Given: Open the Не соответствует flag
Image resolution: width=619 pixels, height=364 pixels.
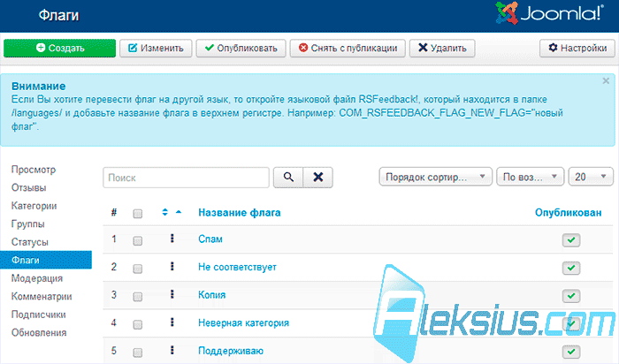Looking at the screenshot, I should pyautogui.click(x=237, y=267).
